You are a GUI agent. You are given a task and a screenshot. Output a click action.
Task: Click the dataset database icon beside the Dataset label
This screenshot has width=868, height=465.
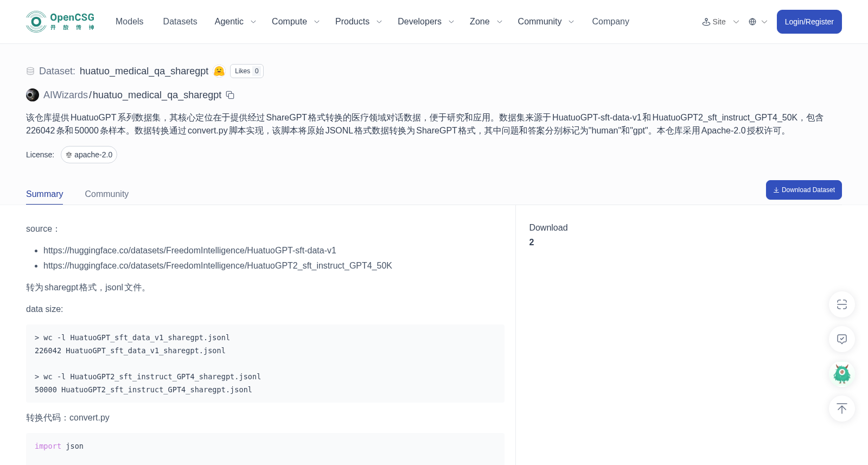(30, 71)
